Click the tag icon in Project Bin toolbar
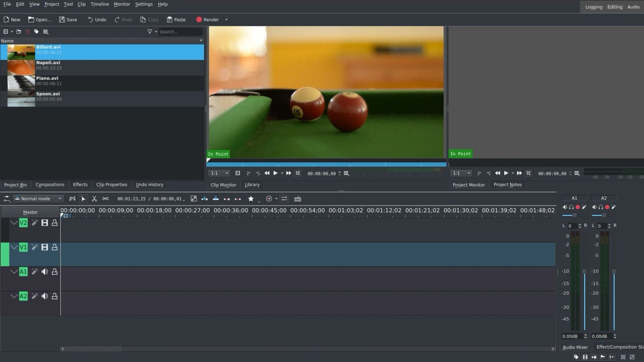The width and height of the screenshot is (644, 362). click(37, 31)
